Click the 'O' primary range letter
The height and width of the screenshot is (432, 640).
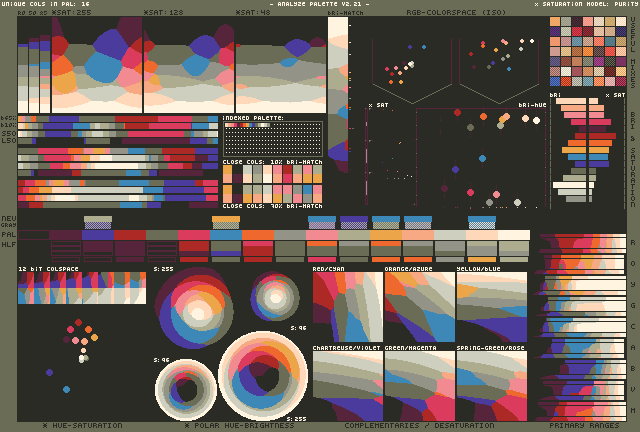(633, 263)
